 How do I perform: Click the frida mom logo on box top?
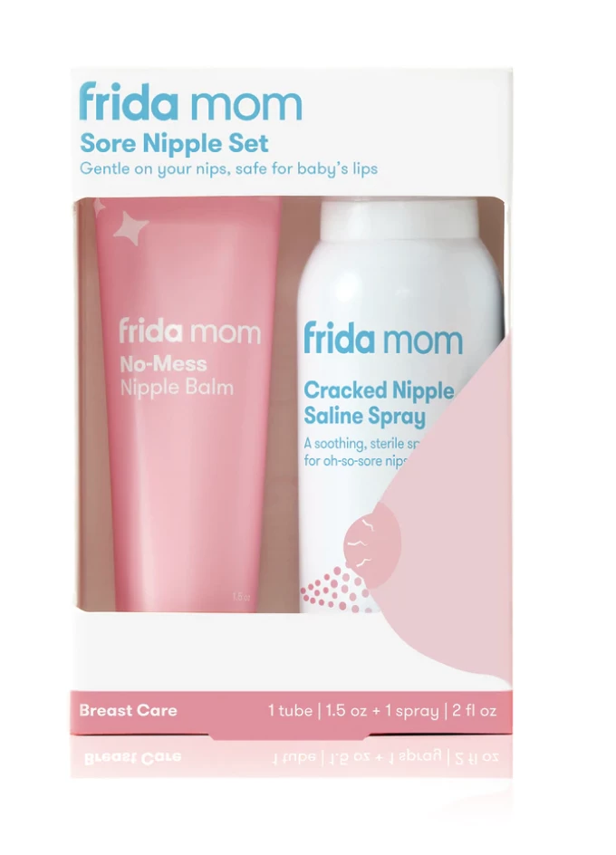(190, 101)
